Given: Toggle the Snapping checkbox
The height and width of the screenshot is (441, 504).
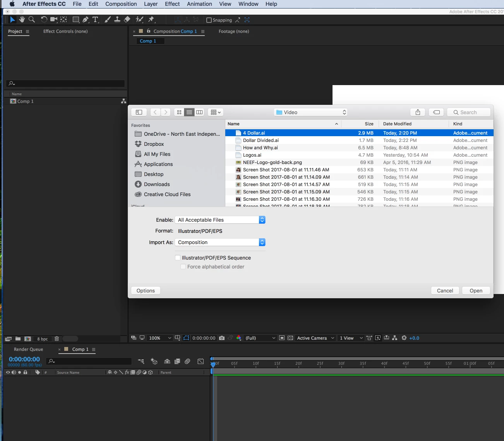Looking at the screenshot, I should coord(209,20).
